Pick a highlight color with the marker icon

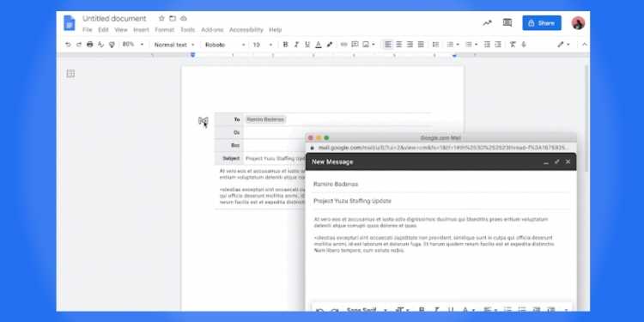point(330,45)
